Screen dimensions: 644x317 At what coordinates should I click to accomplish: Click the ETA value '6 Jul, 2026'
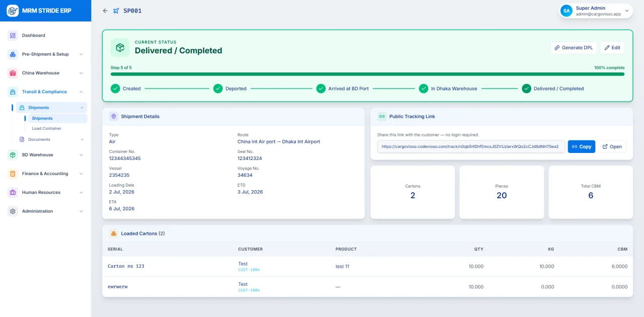[122, 209]
